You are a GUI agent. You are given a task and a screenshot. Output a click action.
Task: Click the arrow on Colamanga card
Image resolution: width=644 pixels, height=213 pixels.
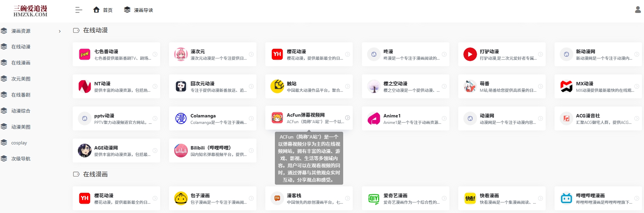coord(251,118)
